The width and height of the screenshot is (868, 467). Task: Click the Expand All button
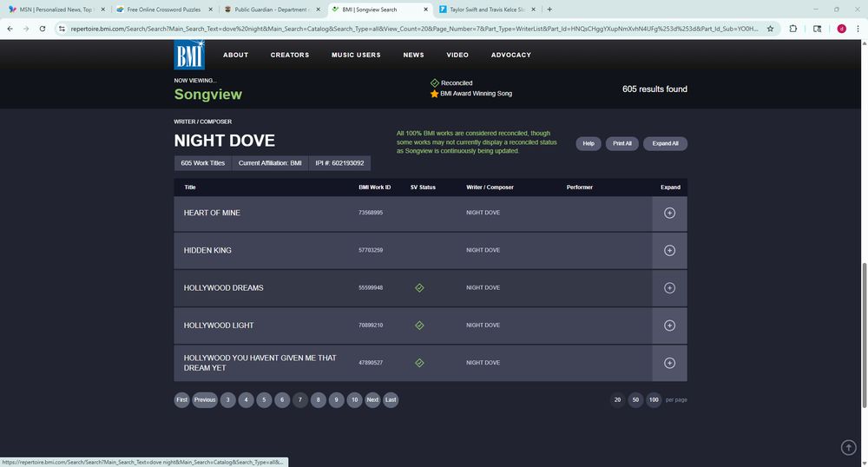665,143
